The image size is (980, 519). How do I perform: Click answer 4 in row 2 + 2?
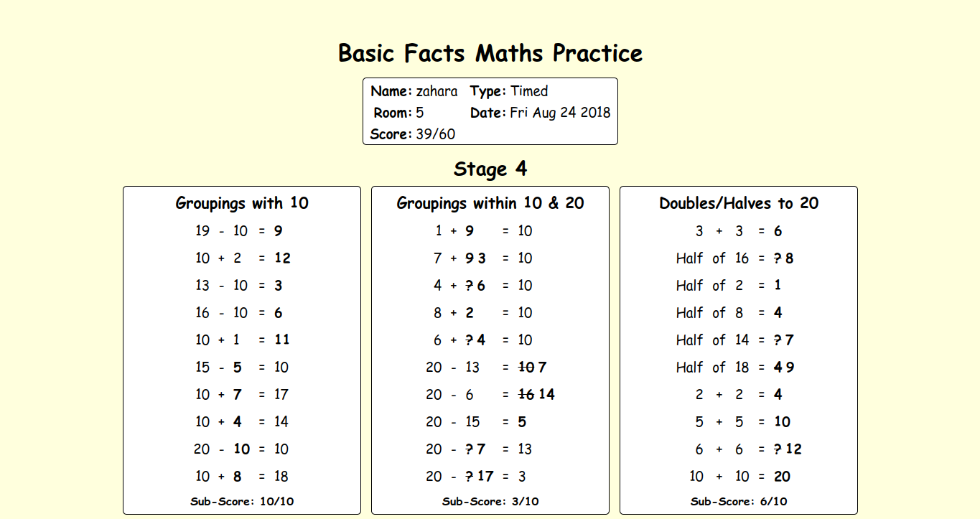(x=778, y=395)
